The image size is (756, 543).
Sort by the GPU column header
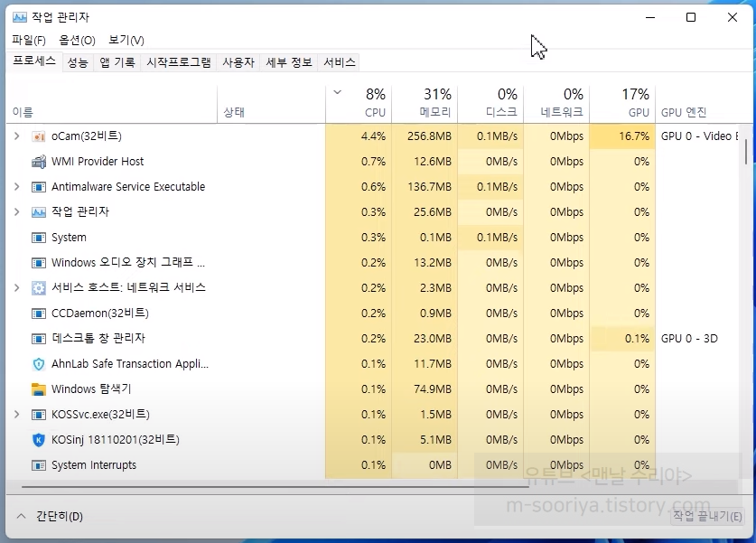(x=622, y=104)
